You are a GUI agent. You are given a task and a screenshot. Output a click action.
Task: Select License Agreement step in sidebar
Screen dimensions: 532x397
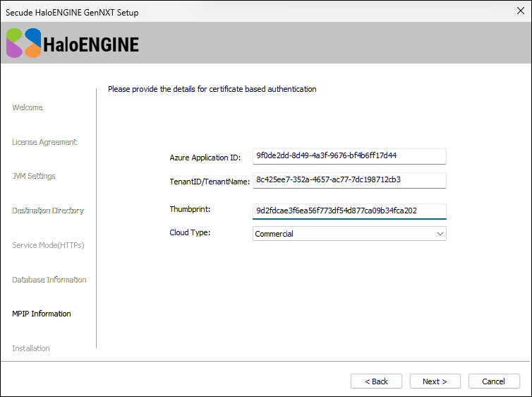pyautogui.click(x=44, y=142)
